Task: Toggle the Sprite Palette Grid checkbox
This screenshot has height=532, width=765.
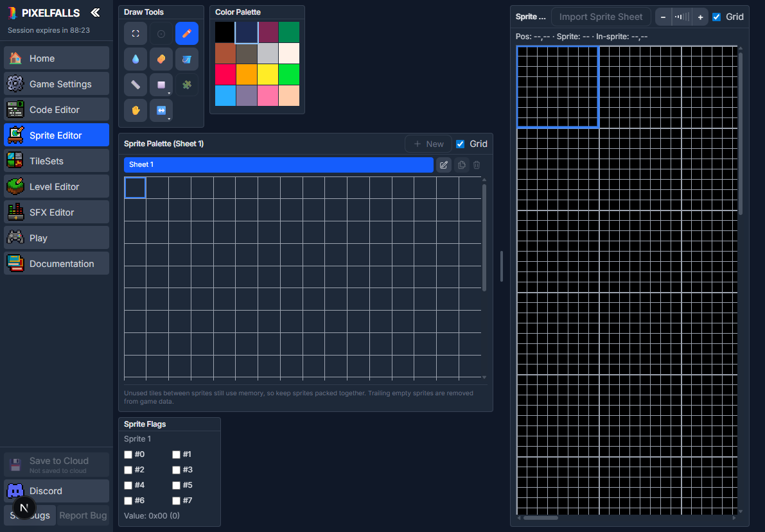Action: point(460,144)
